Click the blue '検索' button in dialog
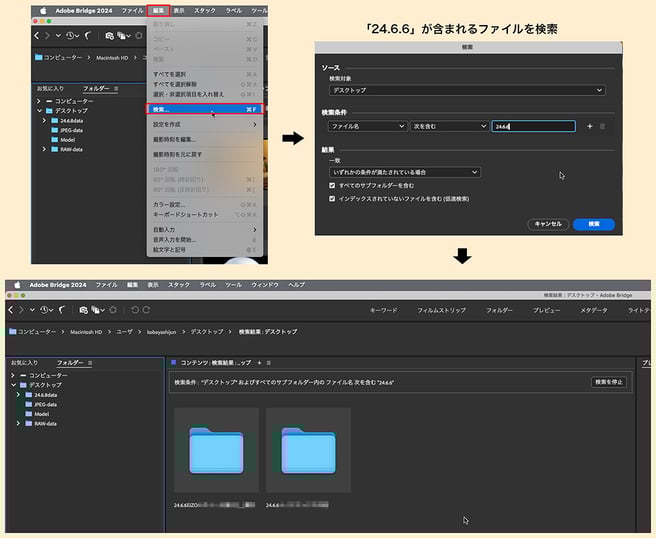Screen dimensions: 656x538 point(593,224)
